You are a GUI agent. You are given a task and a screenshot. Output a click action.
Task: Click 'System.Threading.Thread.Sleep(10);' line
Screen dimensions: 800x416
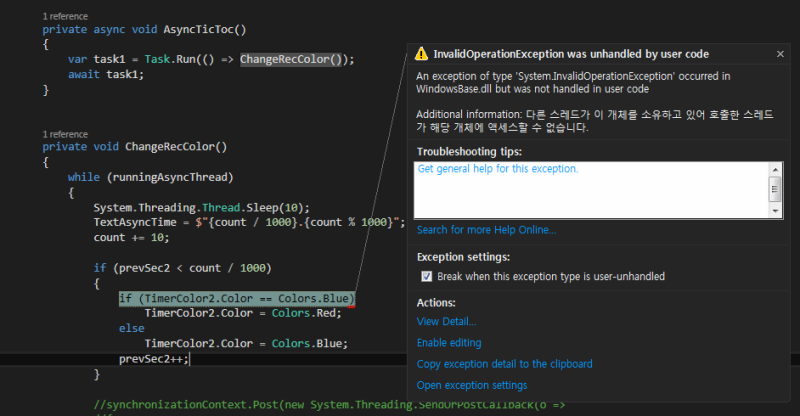tap(202, 208)
